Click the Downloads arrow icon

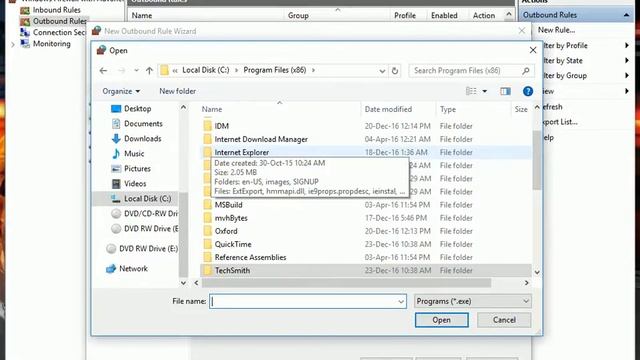point(116,139)
